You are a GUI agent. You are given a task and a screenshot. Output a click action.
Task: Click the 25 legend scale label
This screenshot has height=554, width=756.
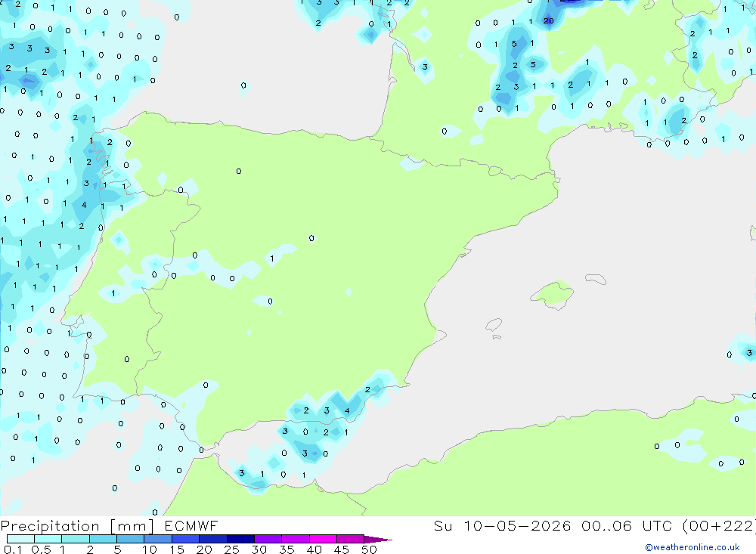pyautogui.click(x=231, y=549)
